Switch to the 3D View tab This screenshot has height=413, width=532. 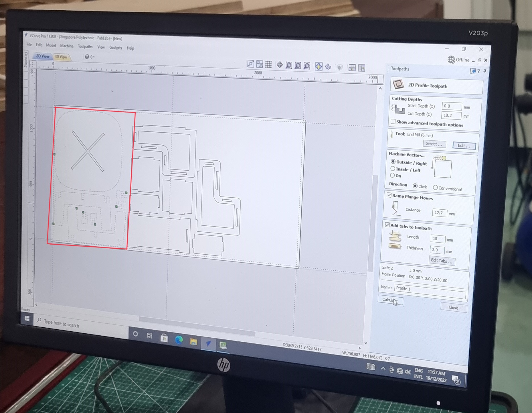61,57
